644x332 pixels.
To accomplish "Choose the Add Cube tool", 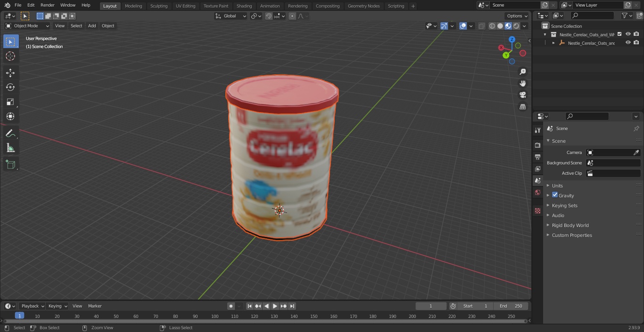I will pyautogui.click(x=10, y=164).
